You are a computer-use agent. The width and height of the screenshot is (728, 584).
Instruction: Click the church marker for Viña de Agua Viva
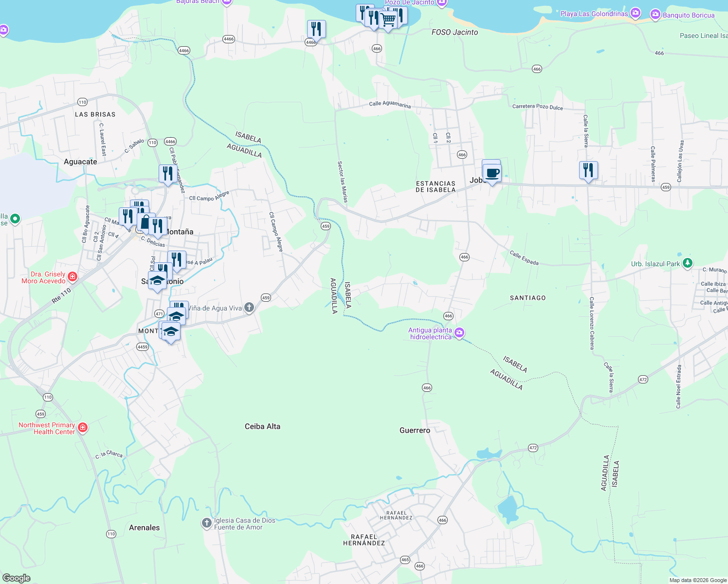click(250, 308)
